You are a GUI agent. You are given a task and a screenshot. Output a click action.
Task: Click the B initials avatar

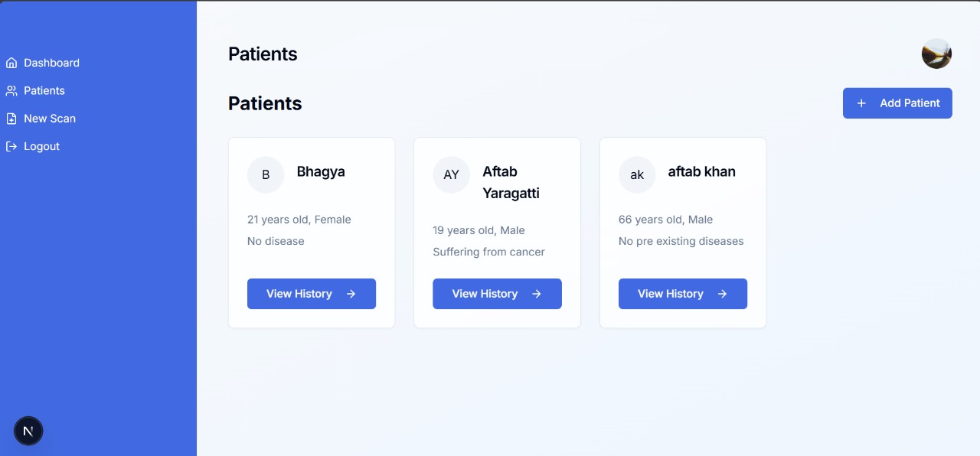[266, 175]
